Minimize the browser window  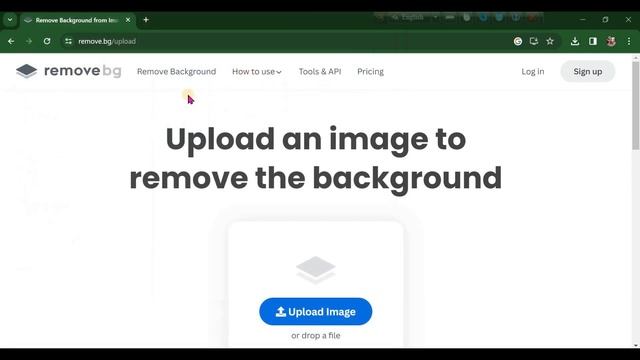582,20
